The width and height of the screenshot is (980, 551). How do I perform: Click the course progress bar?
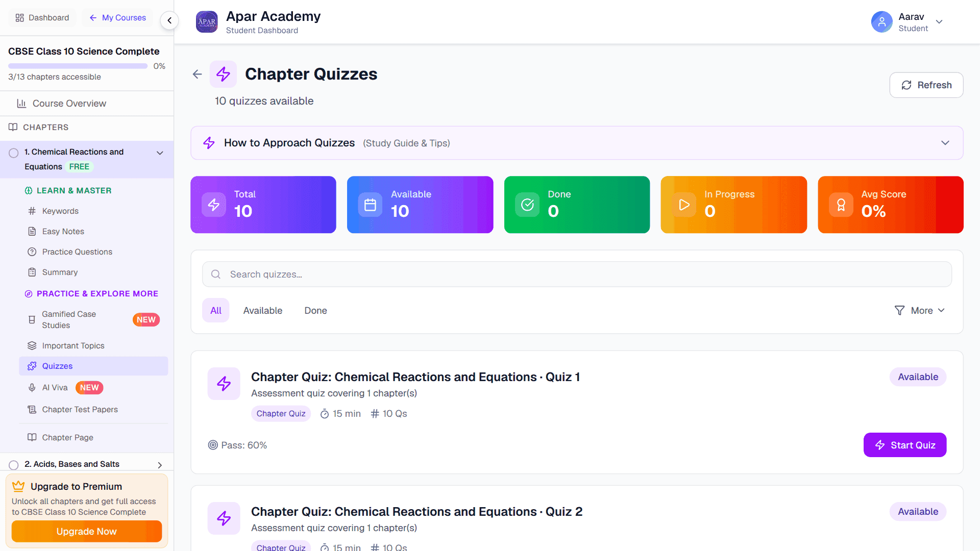pyautogui.click(x=78, y=66)
